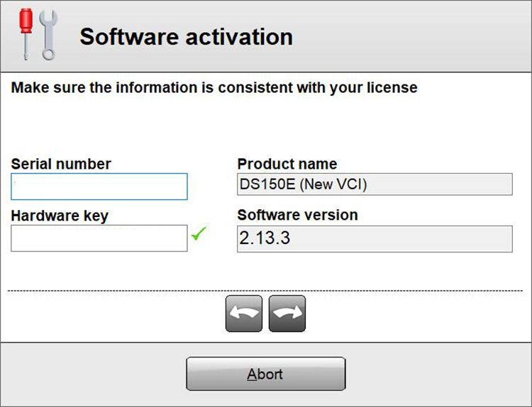Click the word "license" in the instruction
The image size is (532, 407).
391,88
